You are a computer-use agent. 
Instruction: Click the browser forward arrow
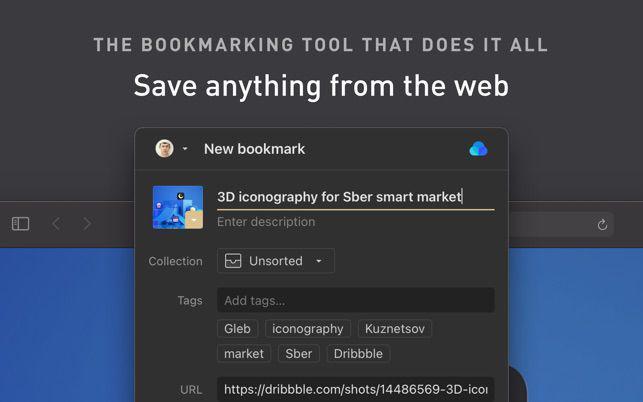pyautogui.click(x=87, y=224)
